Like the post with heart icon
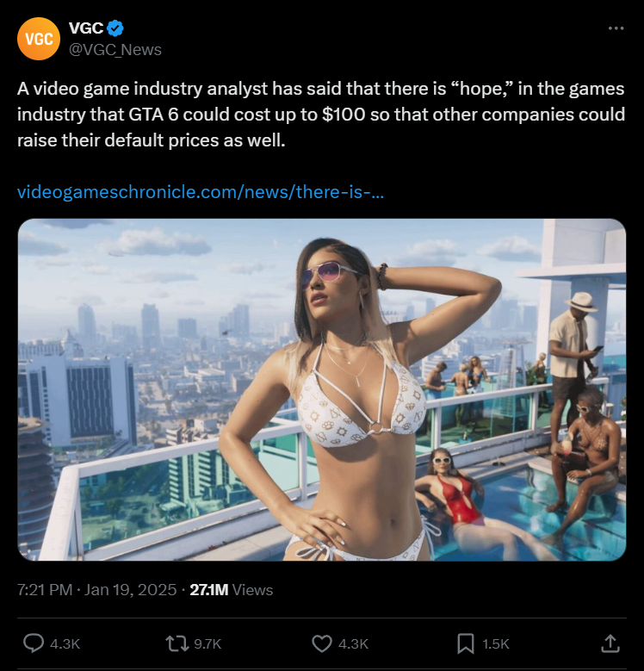 coord(322,643)
